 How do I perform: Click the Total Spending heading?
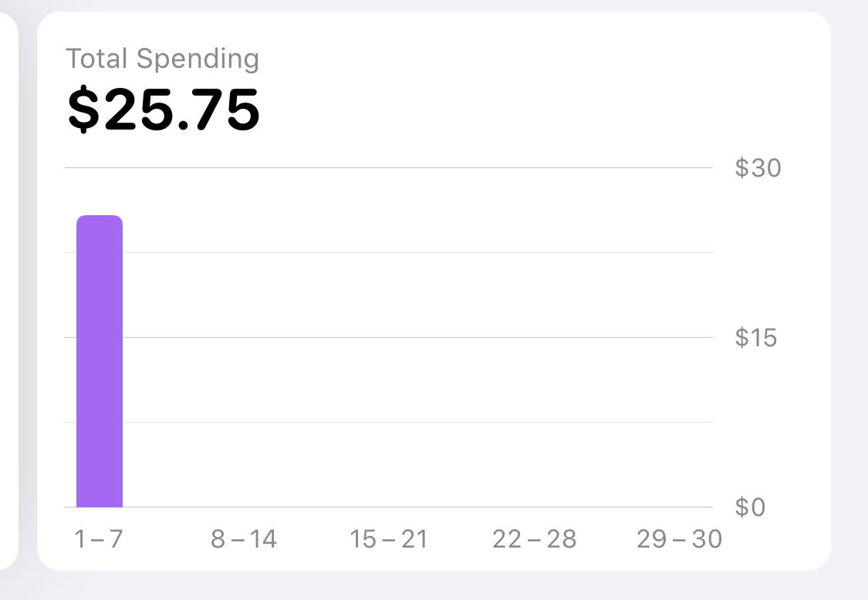point(162,59)
